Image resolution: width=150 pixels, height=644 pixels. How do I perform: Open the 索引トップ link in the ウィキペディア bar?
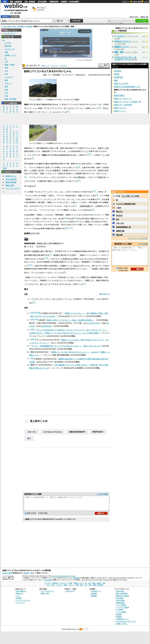pyautogui.click(x=45, y=65)
